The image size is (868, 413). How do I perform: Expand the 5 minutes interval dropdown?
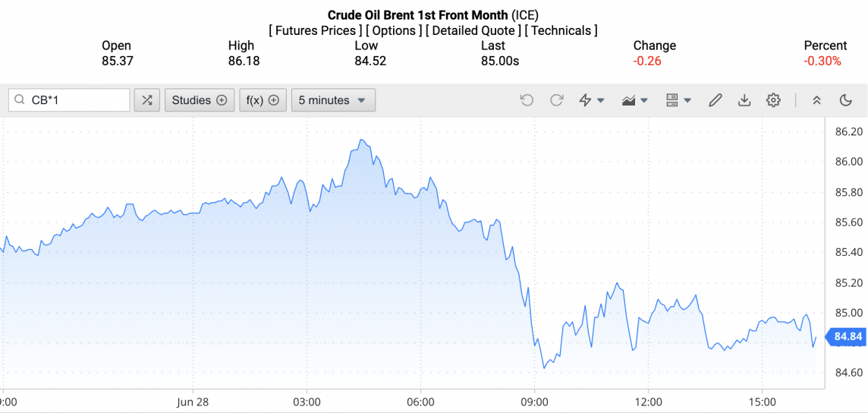coord(333,100)
